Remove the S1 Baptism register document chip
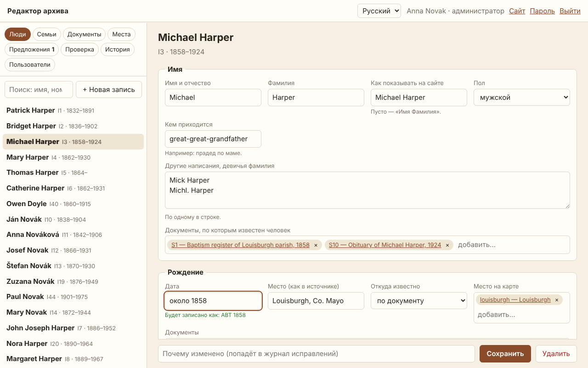The image size is (588, 368). coord(316,245)
